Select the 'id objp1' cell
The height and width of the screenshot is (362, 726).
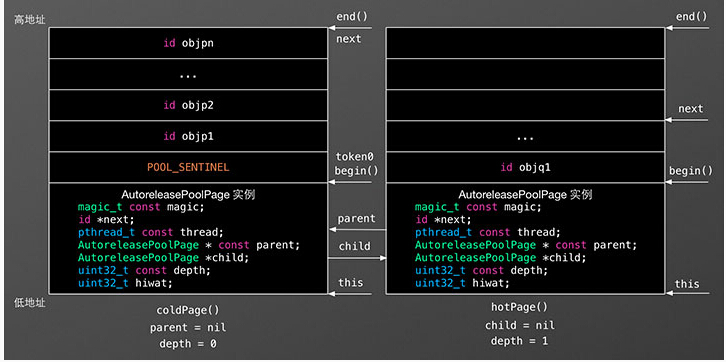(x=188, y=136)
